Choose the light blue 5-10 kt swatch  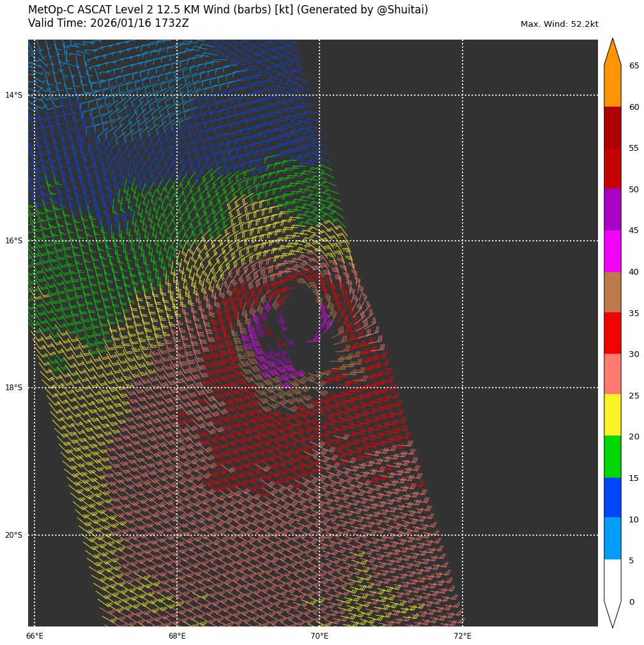(x=612, y=538)
